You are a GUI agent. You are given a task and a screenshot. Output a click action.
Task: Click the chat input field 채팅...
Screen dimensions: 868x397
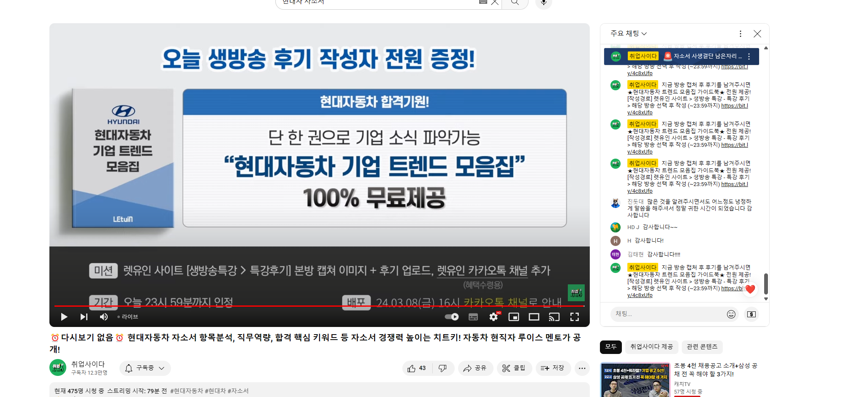[667, 314]
